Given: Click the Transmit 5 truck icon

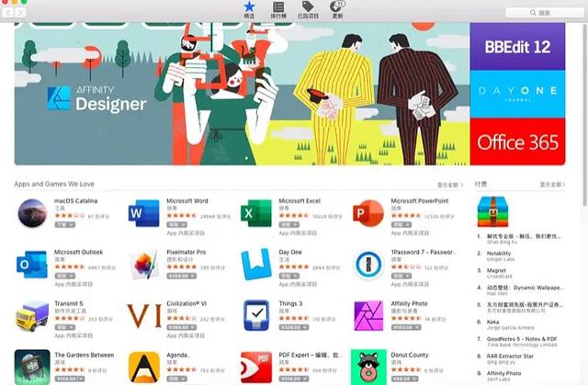Looking at the screenshot, I should click(x=32, y=316).
